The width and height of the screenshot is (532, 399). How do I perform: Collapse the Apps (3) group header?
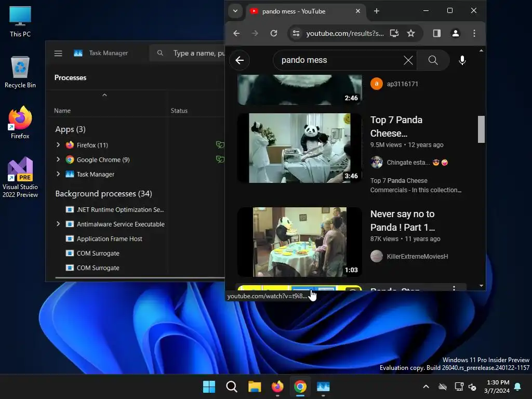coord(70,129)
